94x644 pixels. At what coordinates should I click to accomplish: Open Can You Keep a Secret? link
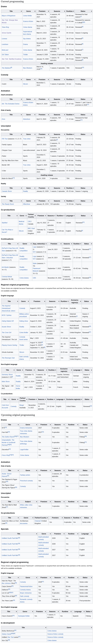(7, 231)
